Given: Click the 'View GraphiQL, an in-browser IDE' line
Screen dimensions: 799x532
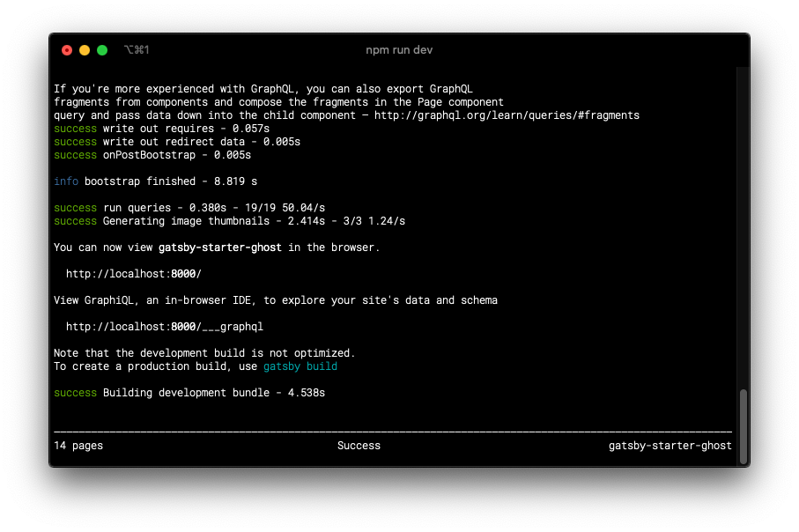Looking at the screenshot, I should click(x=276, y=300).
